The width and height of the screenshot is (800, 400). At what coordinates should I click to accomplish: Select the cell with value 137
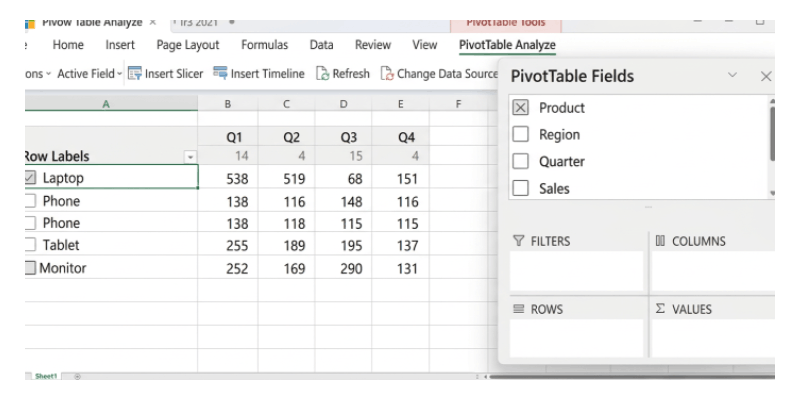[401, 245]
